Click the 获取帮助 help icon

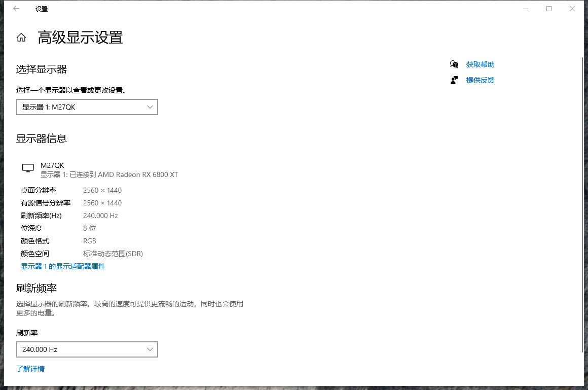[454, 64]
